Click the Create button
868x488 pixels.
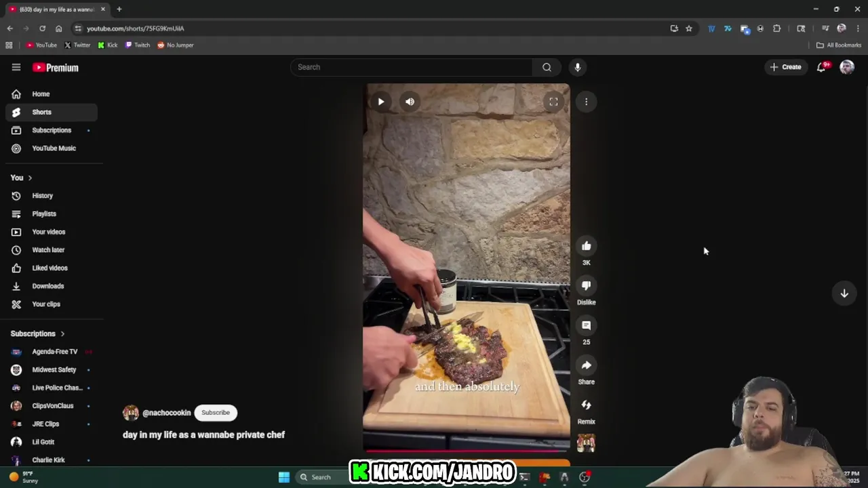786,67
